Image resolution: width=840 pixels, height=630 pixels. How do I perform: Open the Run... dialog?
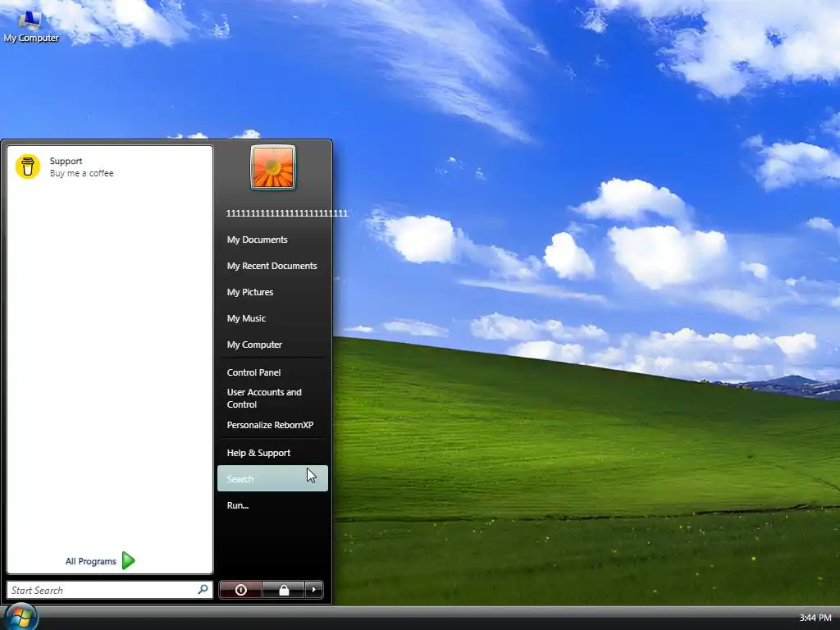[x=272, y=505]
